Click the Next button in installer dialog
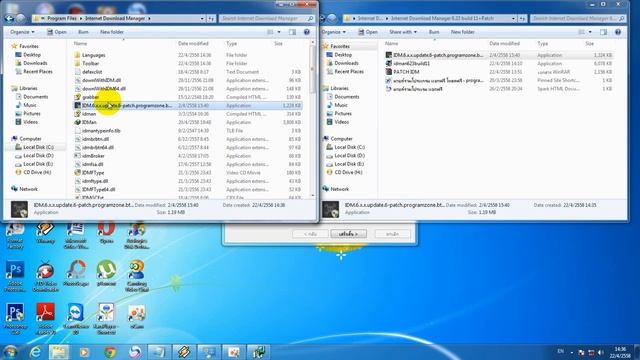640x360 pixels. tap(348, 234)
